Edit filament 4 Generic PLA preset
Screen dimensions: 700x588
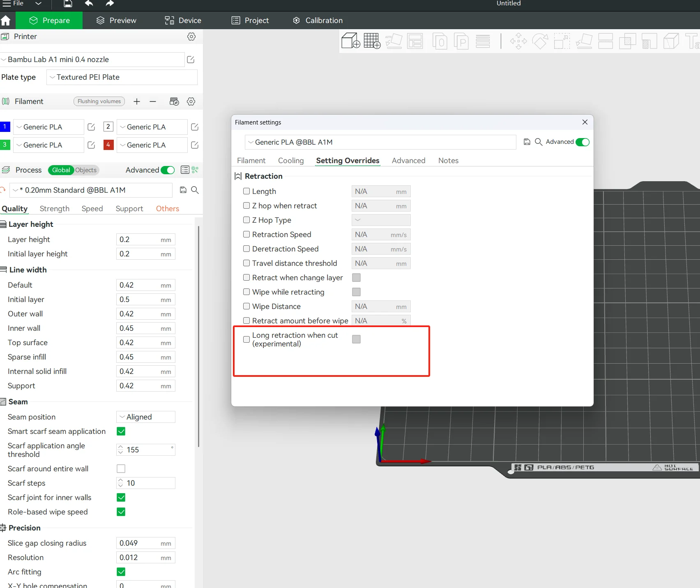[x=195, y=145]
